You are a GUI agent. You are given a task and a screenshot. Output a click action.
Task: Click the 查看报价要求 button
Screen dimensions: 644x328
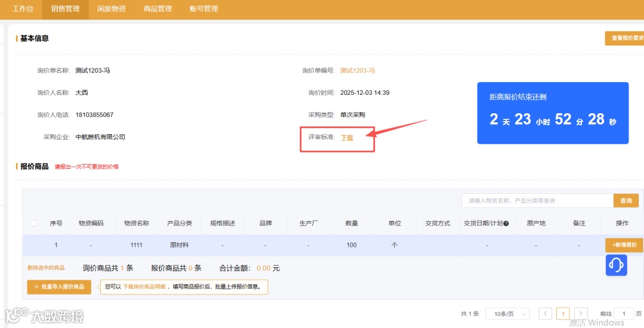pos(624,38)
